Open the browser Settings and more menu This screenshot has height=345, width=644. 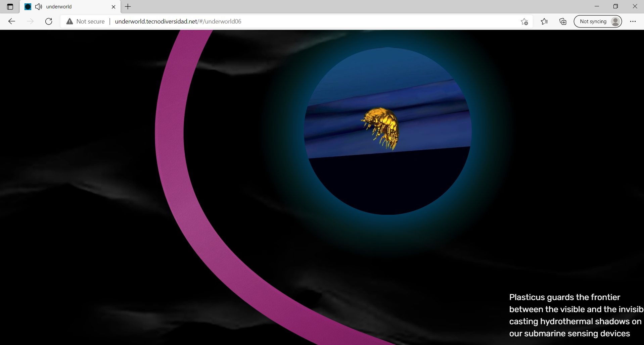(633, 21)
